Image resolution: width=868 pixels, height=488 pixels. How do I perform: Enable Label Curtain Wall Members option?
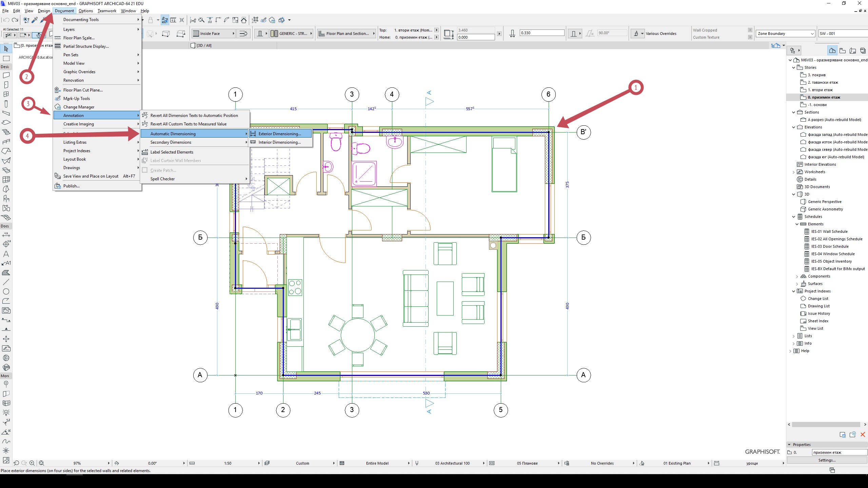[176, 160]
